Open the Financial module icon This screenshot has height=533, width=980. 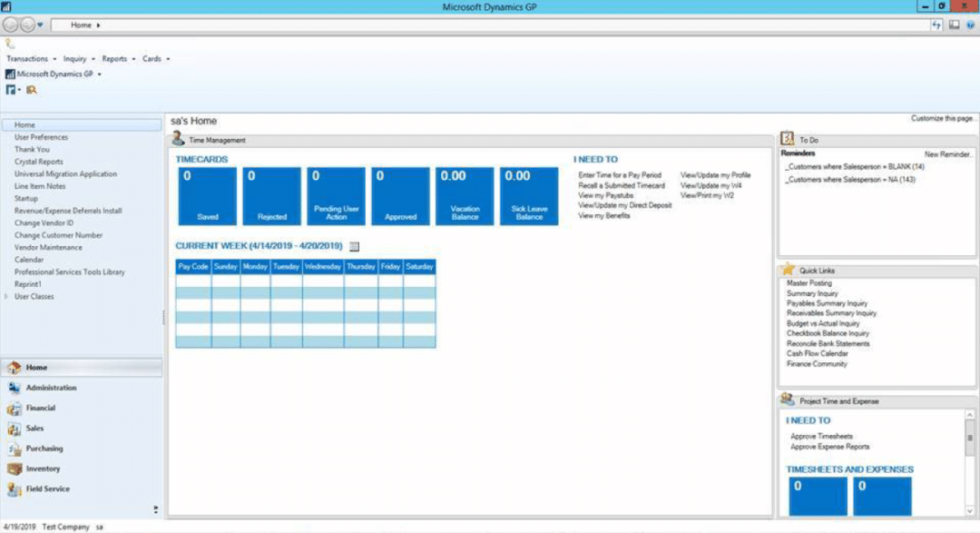coord(15,408)
